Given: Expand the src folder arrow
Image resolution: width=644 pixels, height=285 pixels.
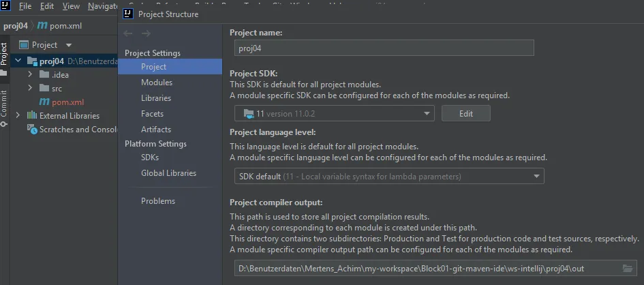Looking at the screenshot, I should [x=30, y=88].
